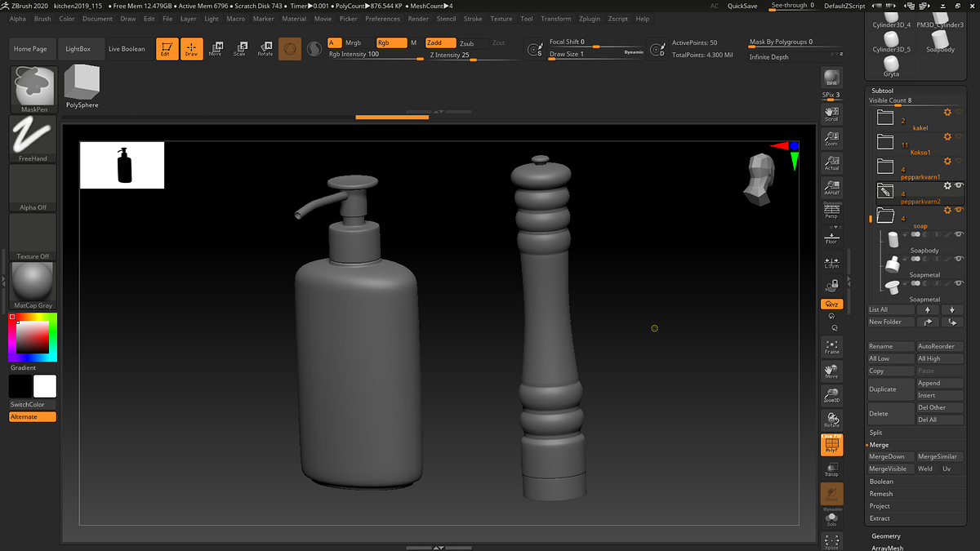980x551 pixels.
Task: Open gear settings for kakel folder
Action: click(x=947, y=113)
